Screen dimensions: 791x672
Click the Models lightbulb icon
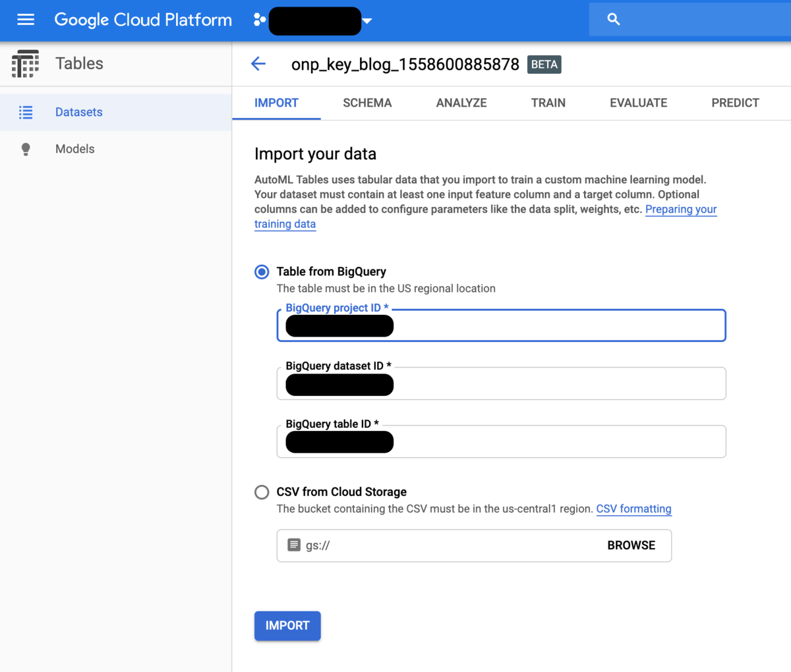click(26, 149)
